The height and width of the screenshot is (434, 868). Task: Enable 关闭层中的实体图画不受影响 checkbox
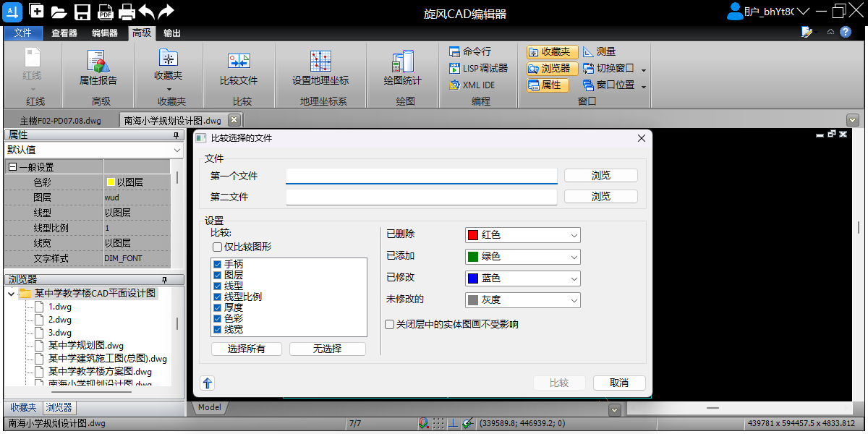coord(389,325)
